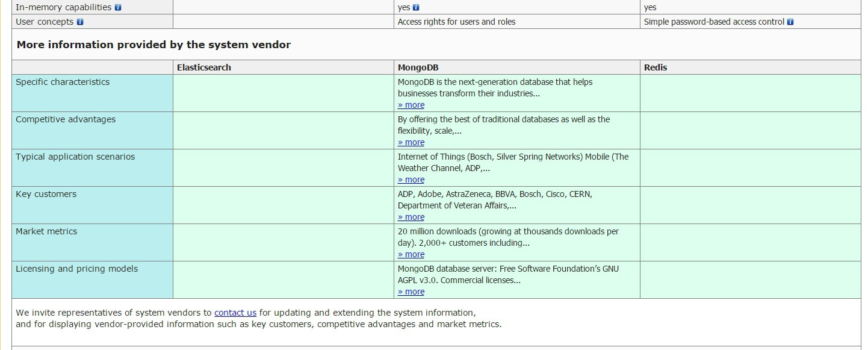Click 'Simple password-based access control' text
The height and width of the screenshot is (350, 868).
[x=714, y=22]
